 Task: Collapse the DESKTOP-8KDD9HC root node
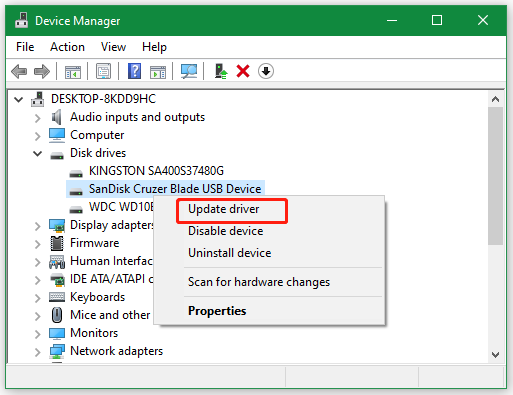click(x=19, y=99)
